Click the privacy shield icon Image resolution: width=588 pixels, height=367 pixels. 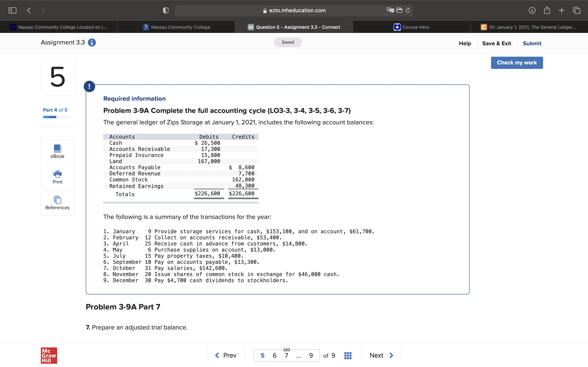click(x=165, y=10)
